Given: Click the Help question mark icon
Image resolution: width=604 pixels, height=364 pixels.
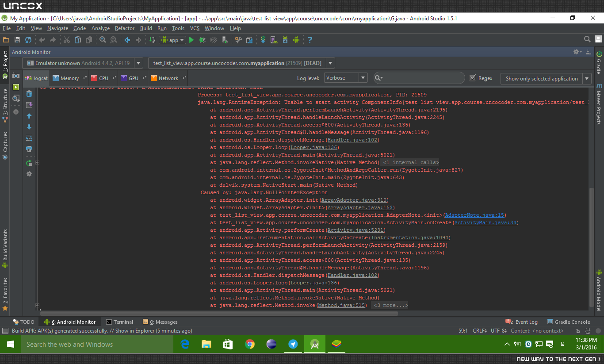Looking at the screenshot, I should pos(310,40).
